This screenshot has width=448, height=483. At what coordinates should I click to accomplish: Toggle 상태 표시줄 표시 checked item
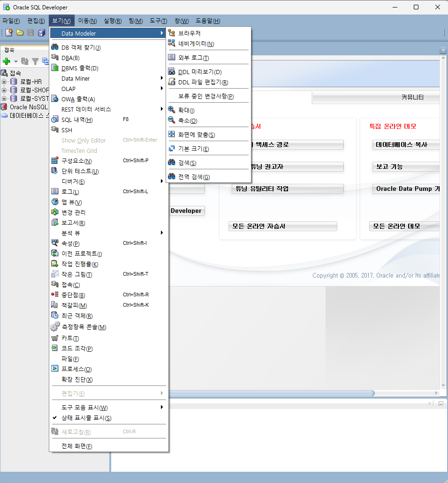[x=109, y=418]
